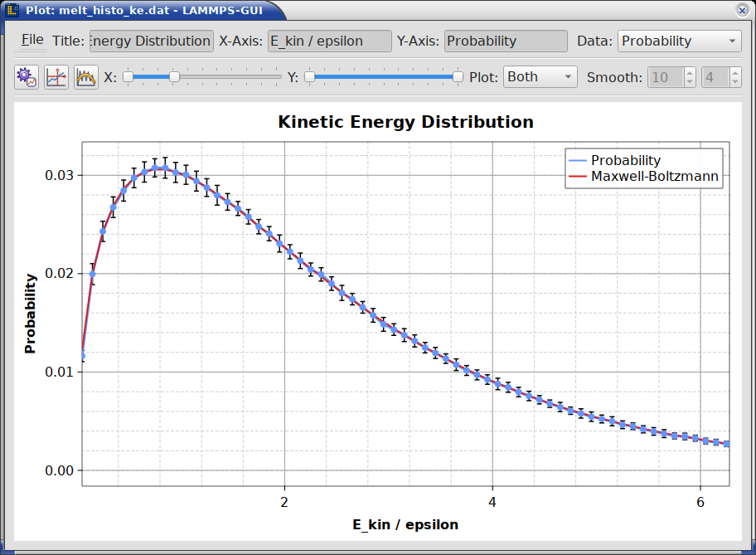Click the vertical Probability axis title

point(30,314)
